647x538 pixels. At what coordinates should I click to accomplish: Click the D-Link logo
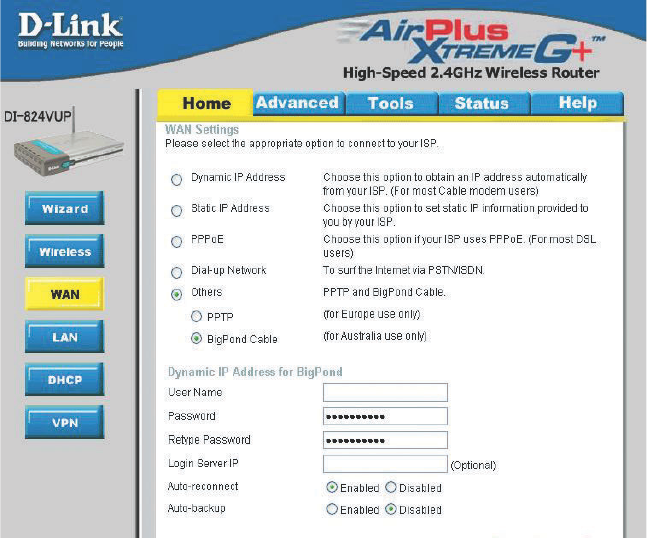click(70, 30)
